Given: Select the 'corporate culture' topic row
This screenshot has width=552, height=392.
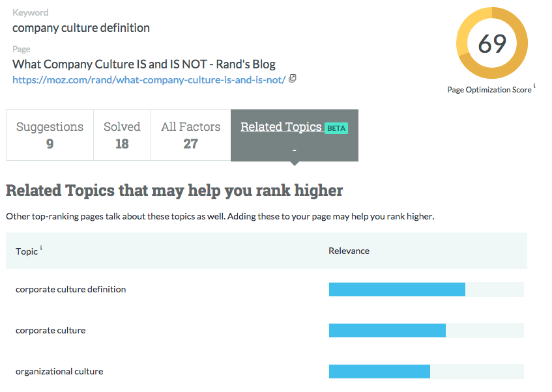Looking at the screenshot, I should click(51, 330).
